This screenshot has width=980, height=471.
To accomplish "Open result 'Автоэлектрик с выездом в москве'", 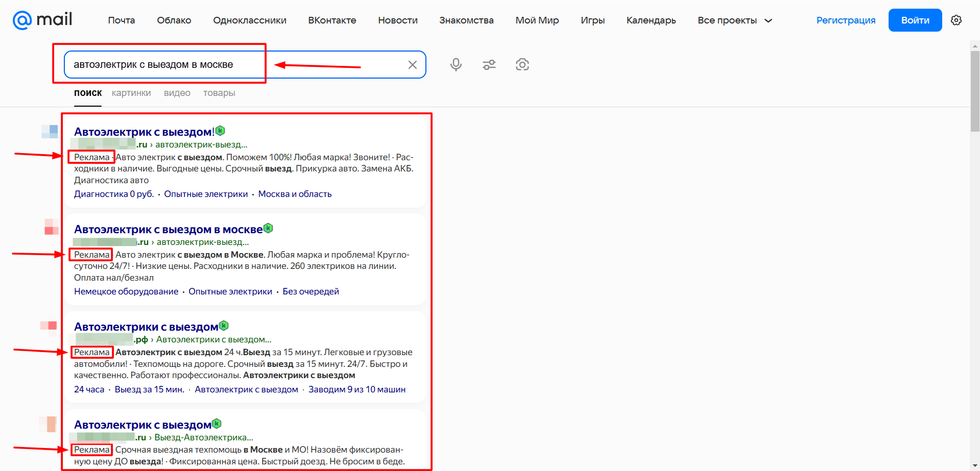I will [x=169, y=229].
